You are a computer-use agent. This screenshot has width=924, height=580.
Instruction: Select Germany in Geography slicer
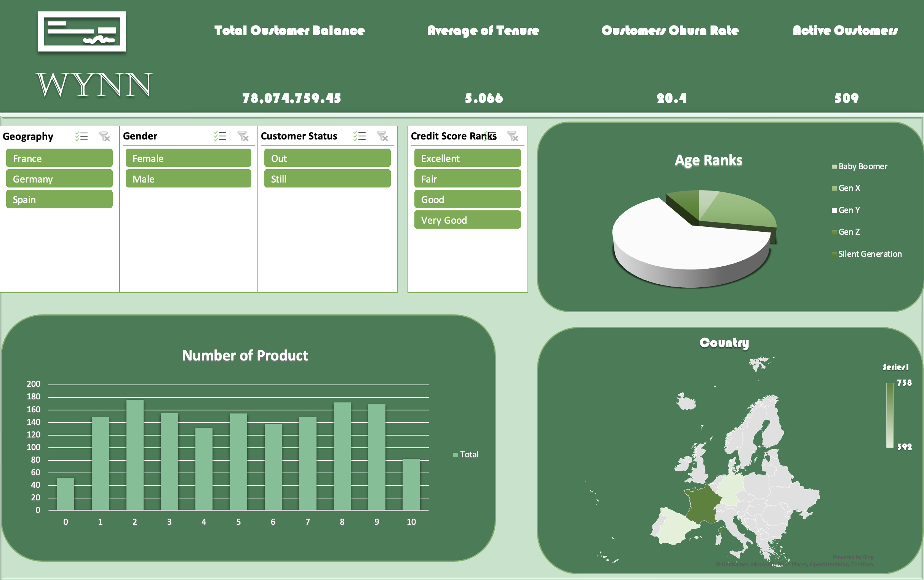59,179
